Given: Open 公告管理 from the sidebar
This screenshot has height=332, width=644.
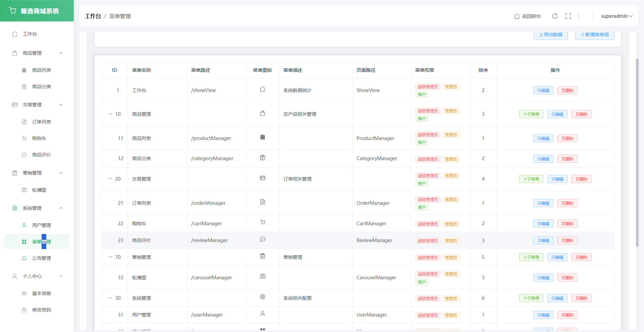Looking at the screenshot, I should coord(41,258).
